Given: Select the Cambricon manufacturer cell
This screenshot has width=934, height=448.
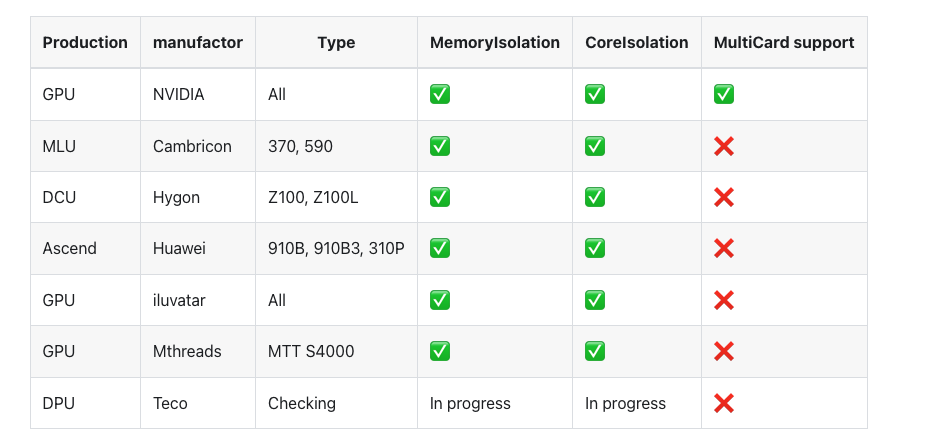Looking at the screenshot, I should click(x=192, y=146).
